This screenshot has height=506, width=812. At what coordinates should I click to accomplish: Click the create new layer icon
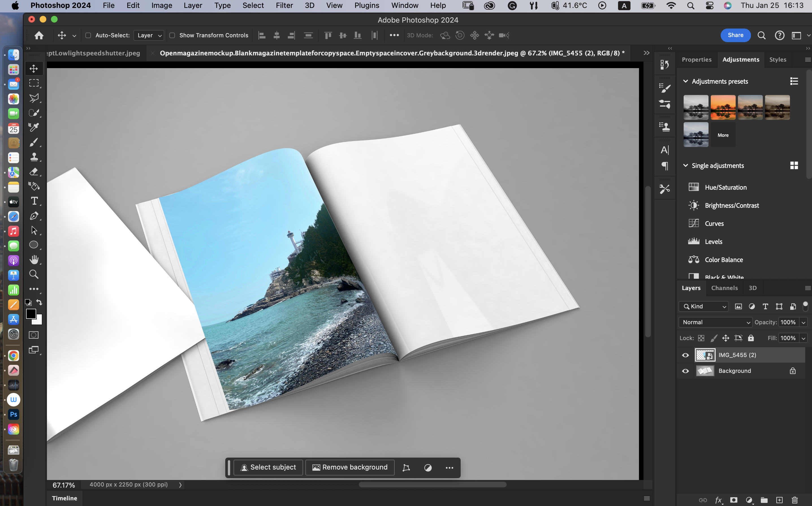(x=779, y=500)
